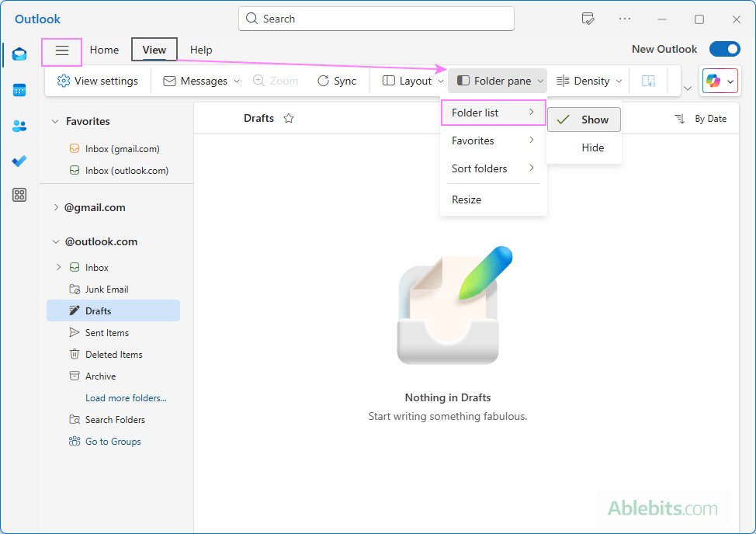Open the Folder list submenu
The height and width of the screenshot is (534, 756).
493,113
